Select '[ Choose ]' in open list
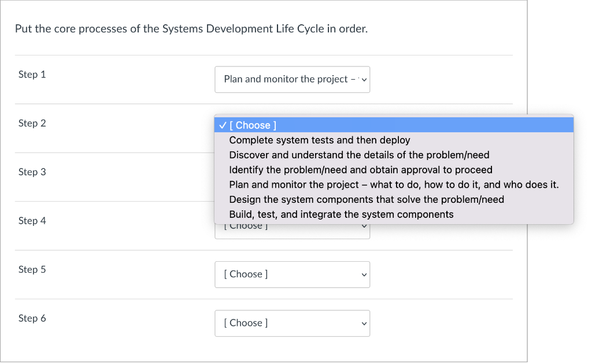The height and width of the screenshot is (364, 592). (394, 125)
